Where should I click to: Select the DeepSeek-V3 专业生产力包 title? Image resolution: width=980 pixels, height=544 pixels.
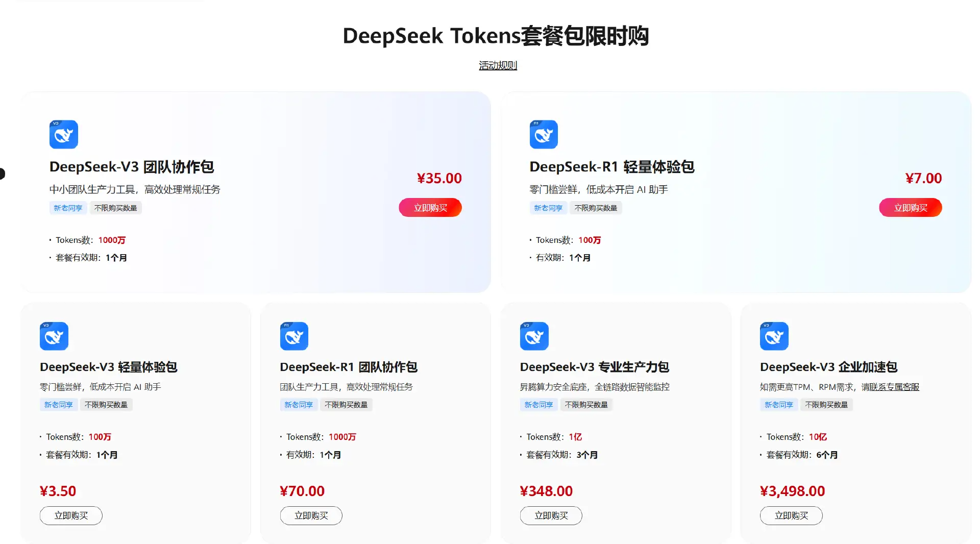click(595, 367)
